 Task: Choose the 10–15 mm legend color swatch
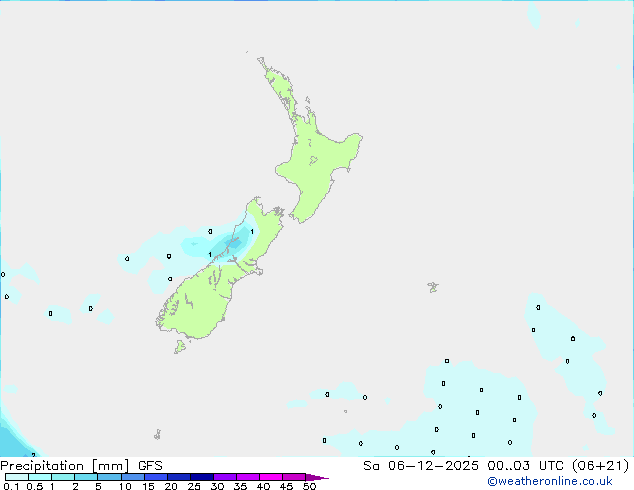133,477
